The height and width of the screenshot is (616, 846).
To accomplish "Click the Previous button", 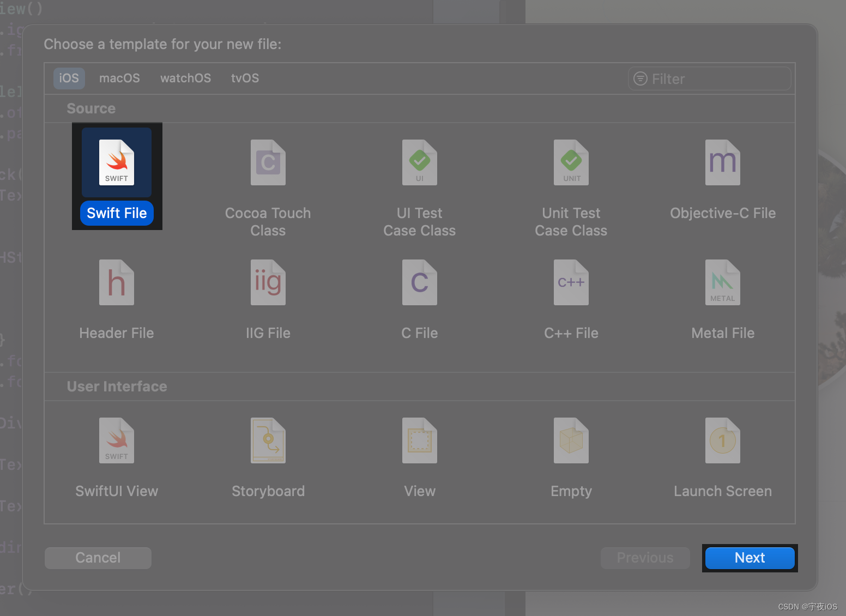I will [645, 558].
